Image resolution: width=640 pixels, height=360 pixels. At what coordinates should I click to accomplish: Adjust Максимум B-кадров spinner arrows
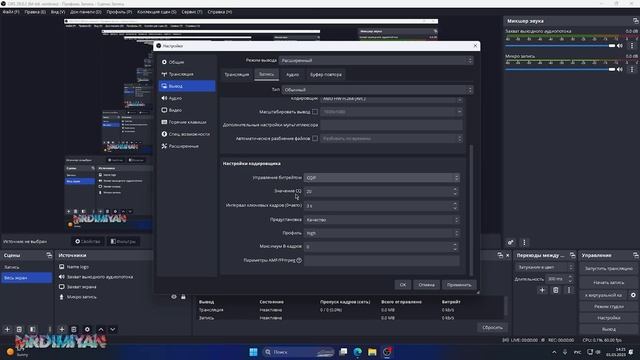[455, 247]
